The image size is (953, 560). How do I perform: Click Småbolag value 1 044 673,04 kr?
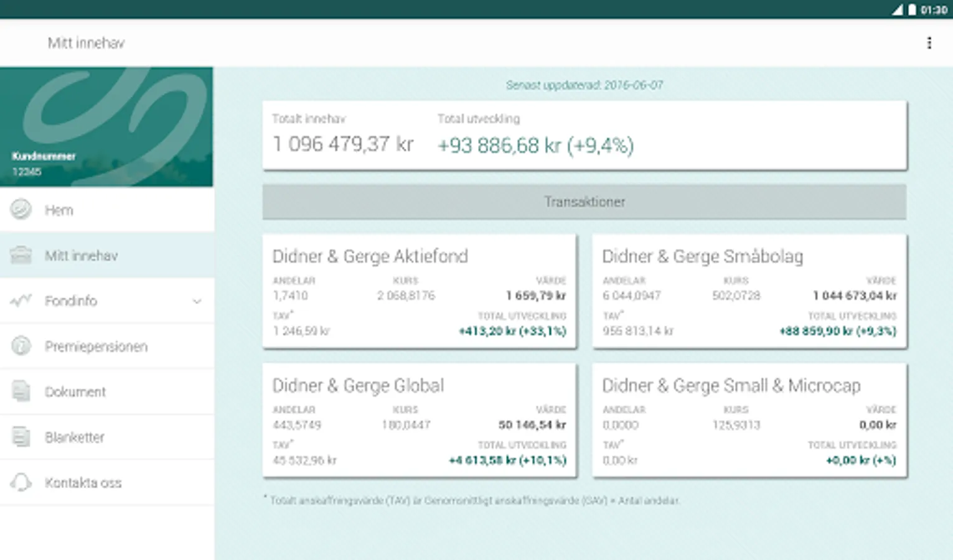pyautogui.click(x=855, y=296)
